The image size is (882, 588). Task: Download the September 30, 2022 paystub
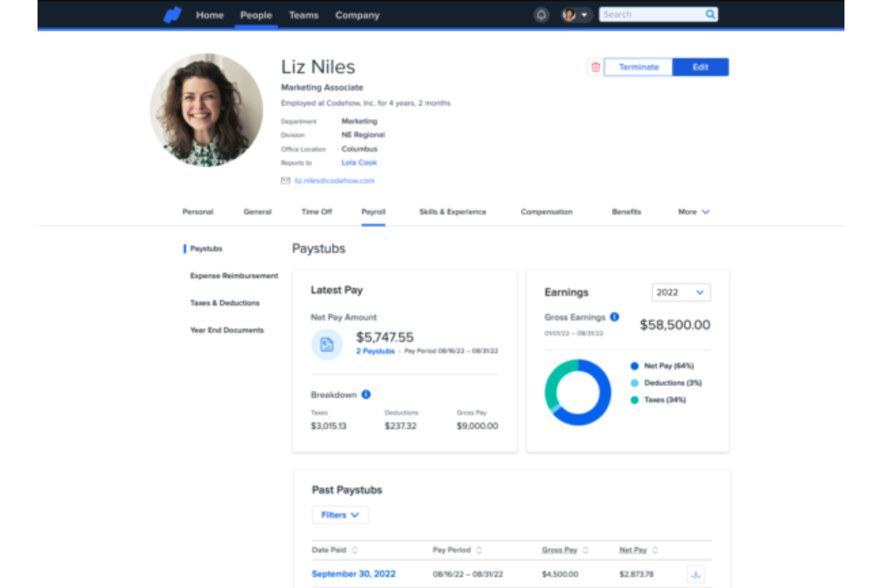(x=695, y=574)
